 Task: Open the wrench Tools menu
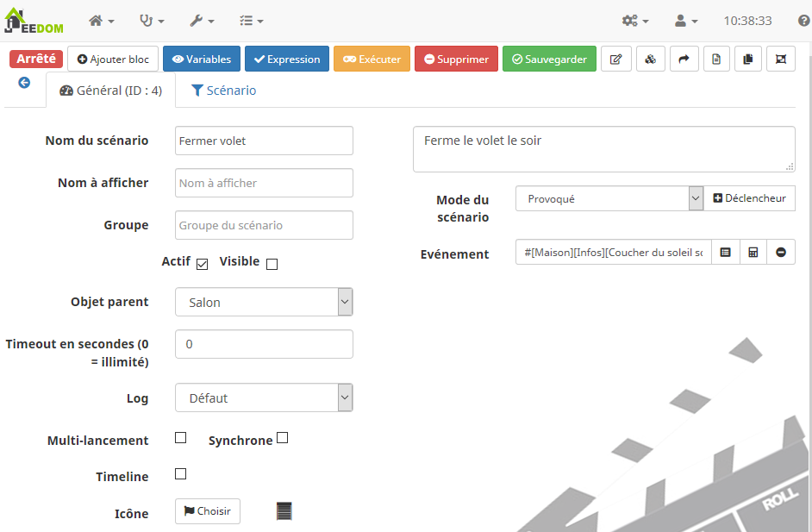tap(202, 21)
